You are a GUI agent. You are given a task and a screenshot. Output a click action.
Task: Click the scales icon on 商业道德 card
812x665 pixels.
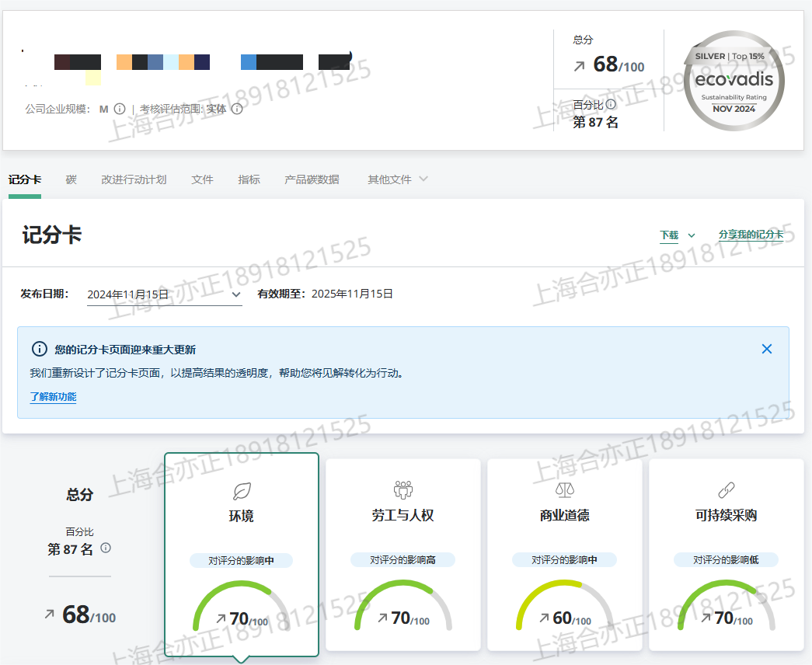pyautogui.click(x=564, y=490)
